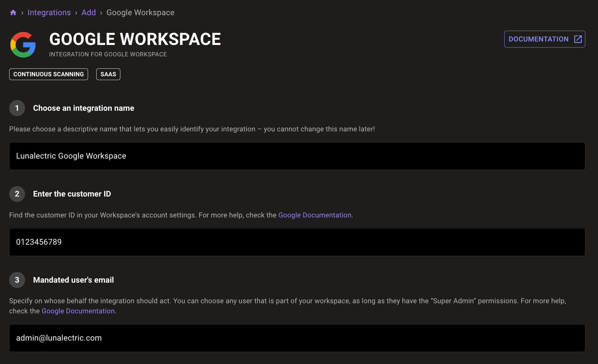Click the step 1 numbered circle
Viewport: 598px width, 364px height.
tap(17, 108)
